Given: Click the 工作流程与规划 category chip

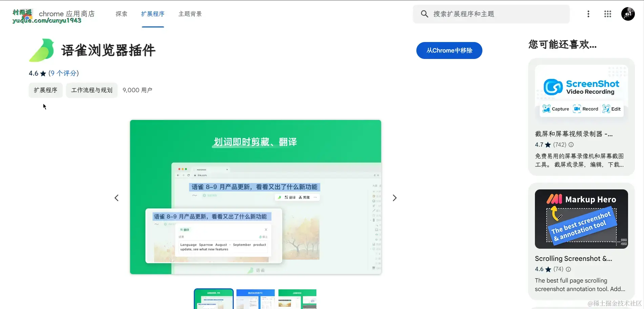Looking at the screenshot, I should [92, 90].
